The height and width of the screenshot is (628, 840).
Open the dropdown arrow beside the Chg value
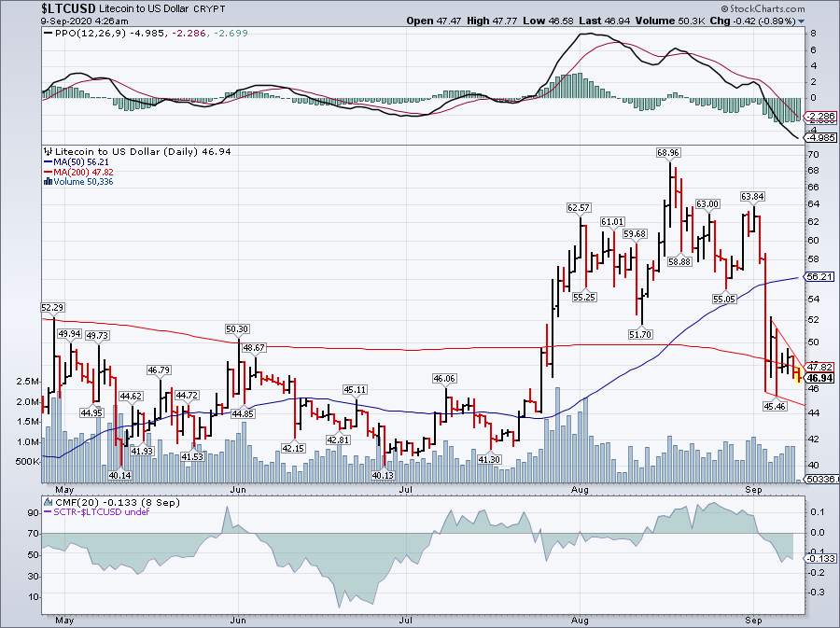(x=802, y=21)
